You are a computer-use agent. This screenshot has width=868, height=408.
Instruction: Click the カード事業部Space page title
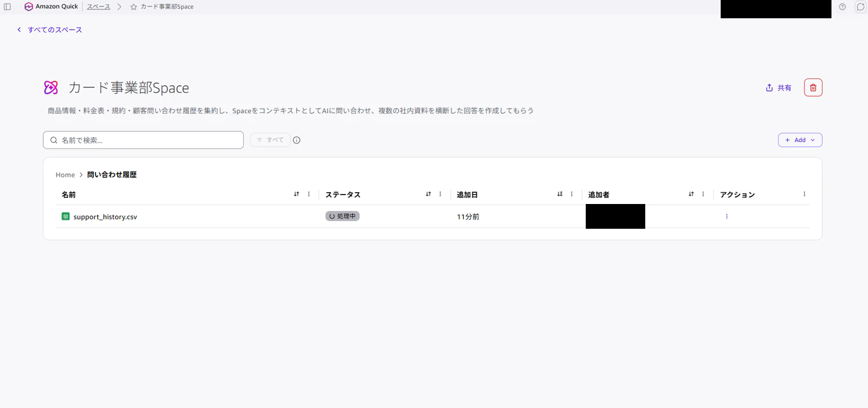[x=129, y=88]
